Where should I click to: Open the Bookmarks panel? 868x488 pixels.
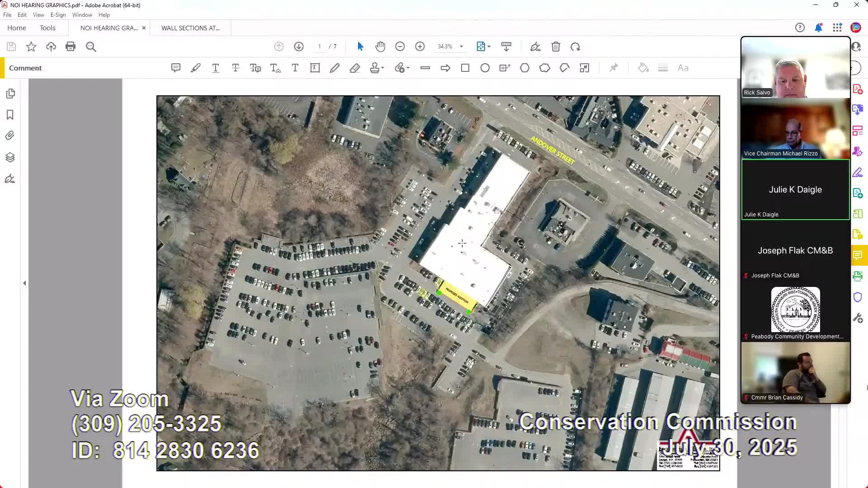click(x=10, y=115)
